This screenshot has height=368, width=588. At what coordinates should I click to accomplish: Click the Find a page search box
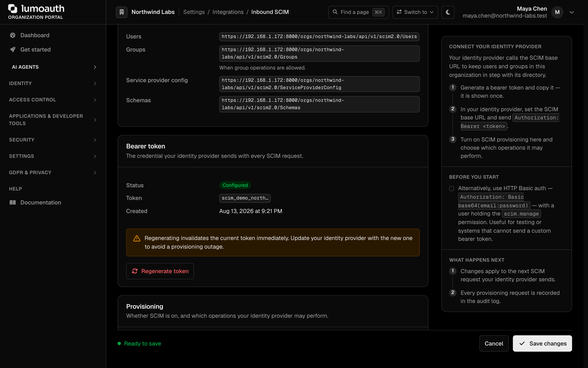click(x=358, y=12)
